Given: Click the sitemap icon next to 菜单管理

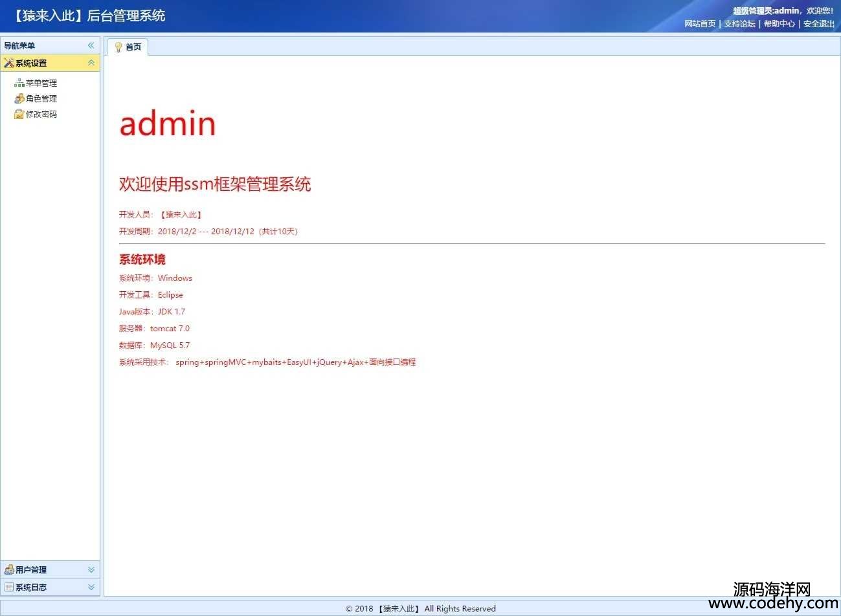Looking at the screenshot, I should [19, 83].
